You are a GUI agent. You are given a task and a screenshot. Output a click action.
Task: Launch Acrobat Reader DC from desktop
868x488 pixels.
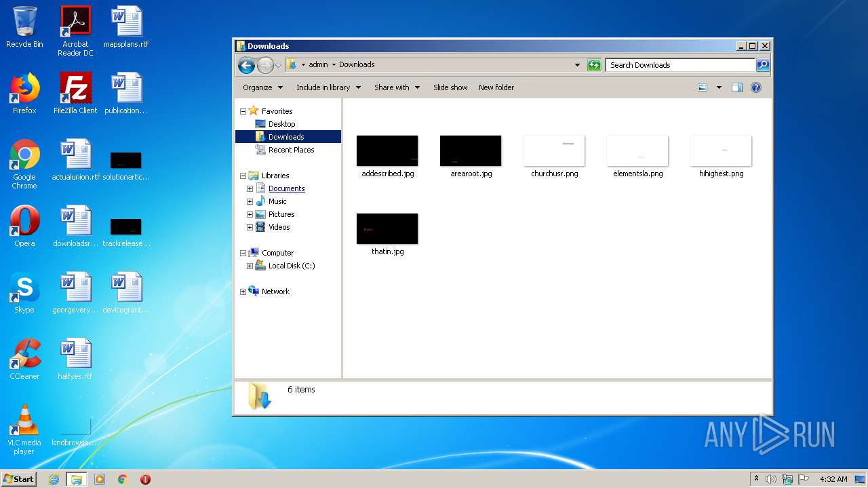[x=75, y=31]
